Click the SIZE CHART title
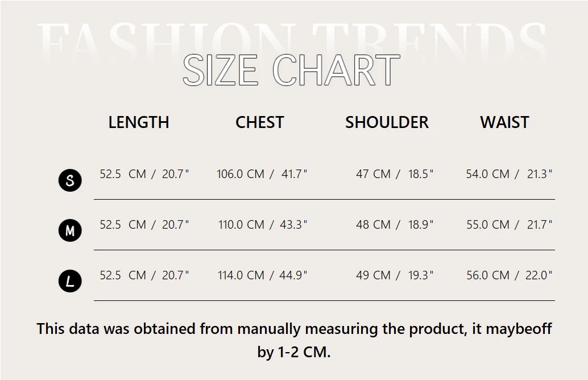The width and height of the screenshot is (588, 380). (291, 71)
